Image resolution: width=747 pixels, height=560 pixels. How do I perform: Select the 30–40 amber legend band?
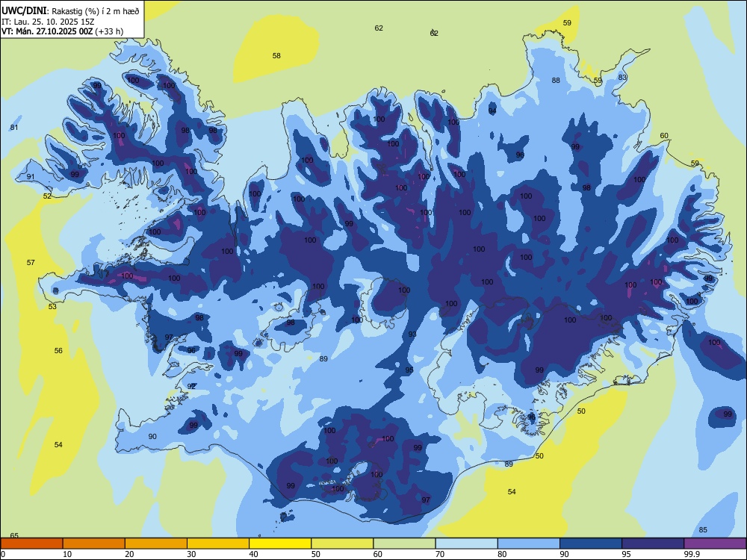tap(218, 544)
